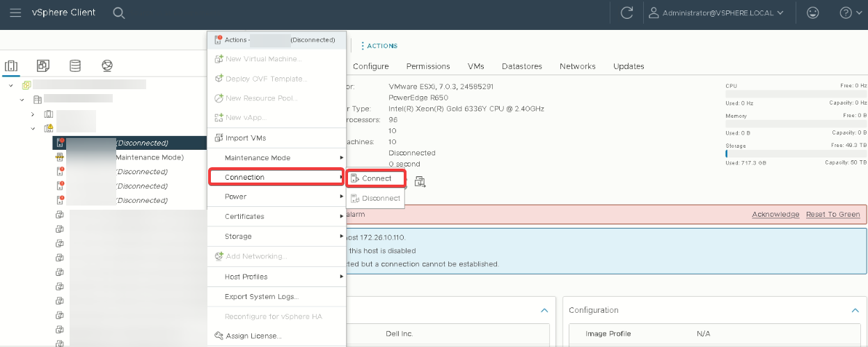868x347 pixels.
Task: Switch to Networking inventory view
Action: [106, 66]
